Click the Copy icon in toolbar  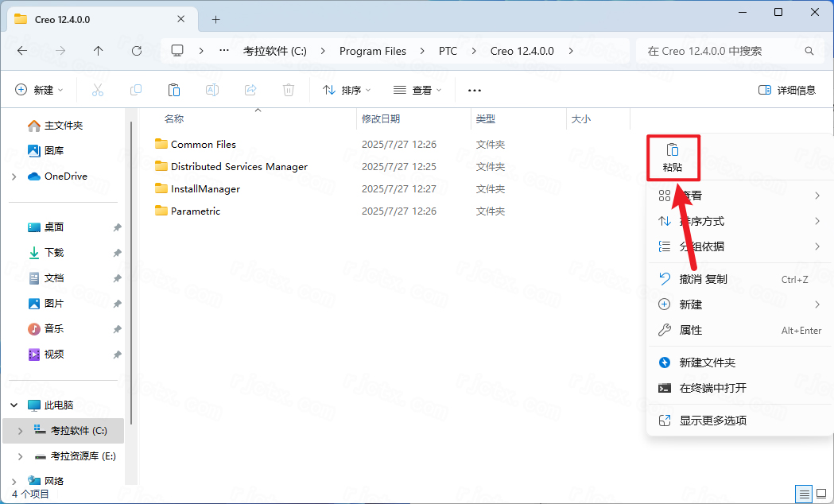click(136, 90)
